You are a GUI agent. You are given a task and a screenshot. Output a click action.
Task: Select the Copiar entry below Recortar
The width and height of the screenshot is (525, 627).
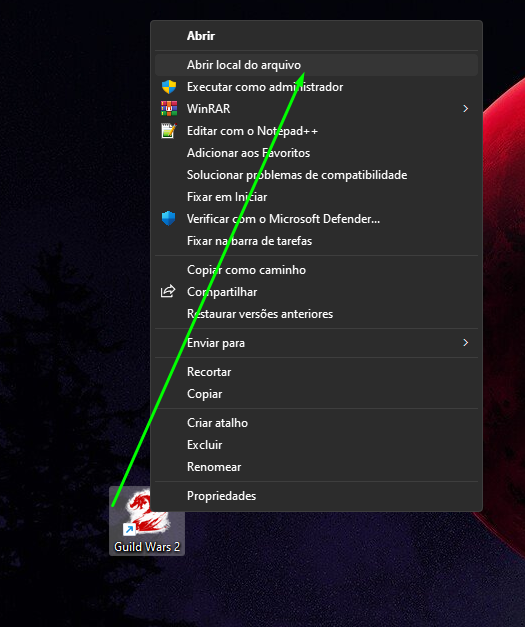click(x=316, y=394)
